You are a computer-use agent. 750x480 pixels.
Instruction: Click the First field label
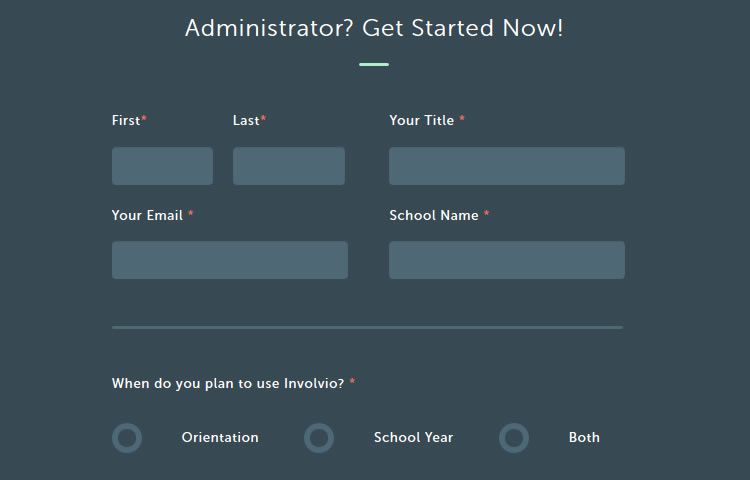click(x=126, y=121)
